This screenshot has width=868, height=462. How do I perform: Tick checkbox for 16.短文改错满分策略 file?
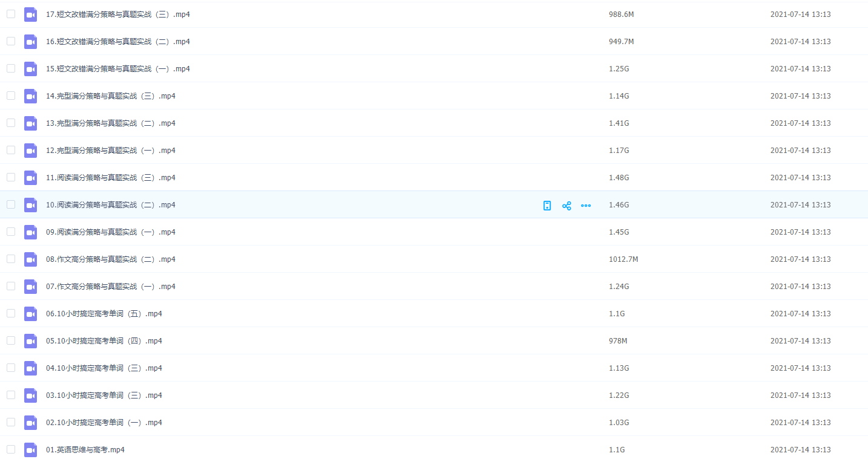(11, 41)
